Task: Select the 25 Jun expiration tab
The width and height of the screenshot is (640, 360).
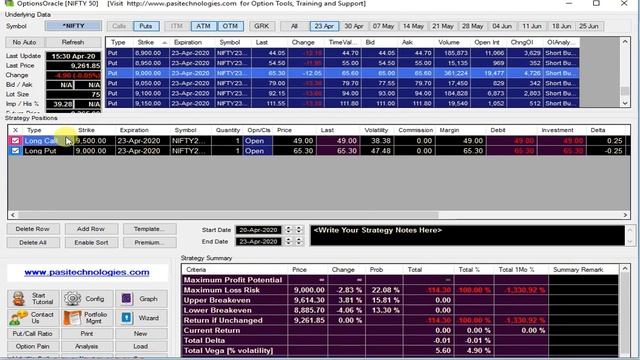Action: point(589,26)
